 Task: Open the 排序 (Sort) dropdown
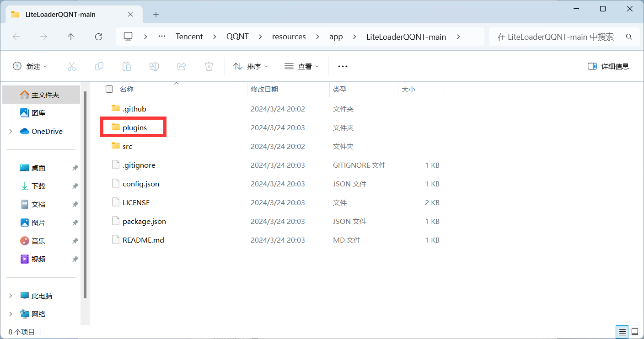250,66
